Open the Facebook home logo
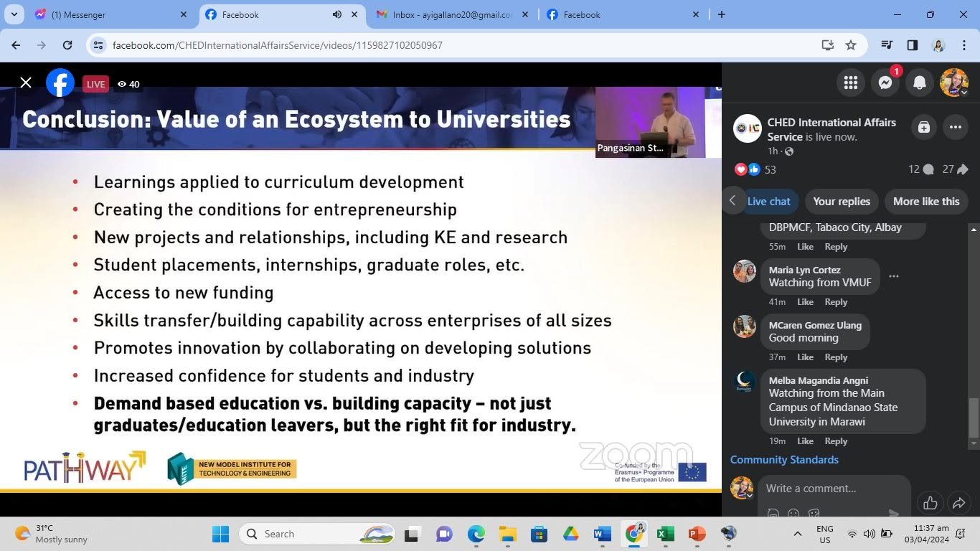This screenshot has width=980, height=551. 60,83
